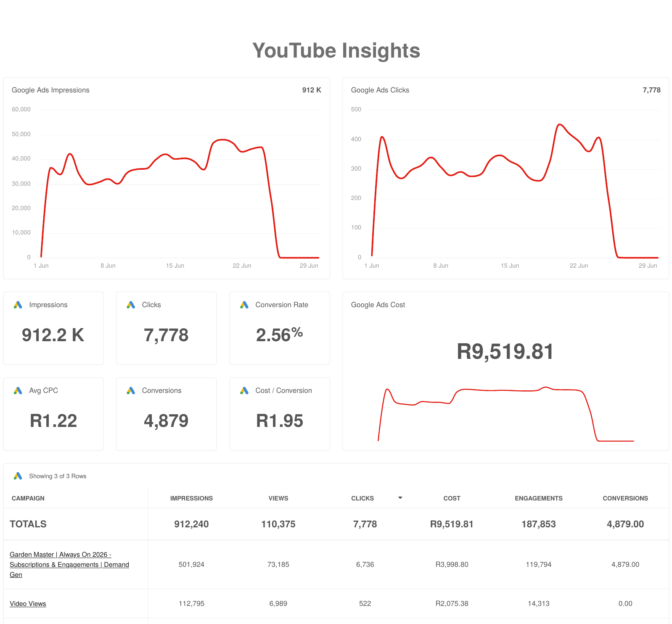Click the 500 axis label on Clicks chart
Screen dimensions: 672x624
[356, 109]
